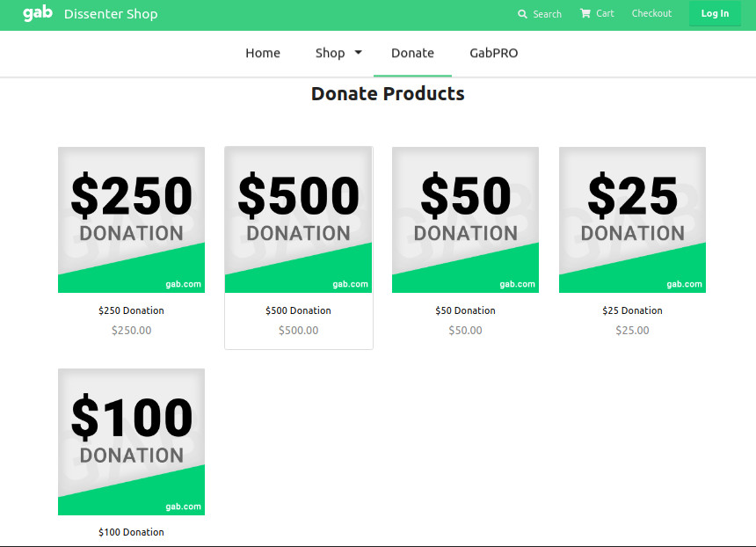Open the Checkout link
756x547 pixels.
click(651, 13)
